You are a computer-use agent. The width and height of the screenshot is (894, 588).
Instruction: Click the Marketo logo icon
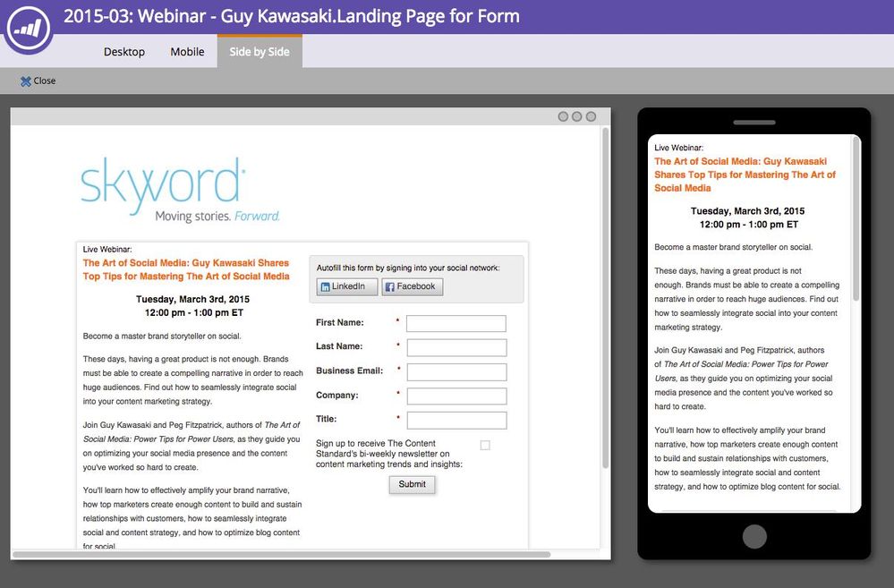29,27
